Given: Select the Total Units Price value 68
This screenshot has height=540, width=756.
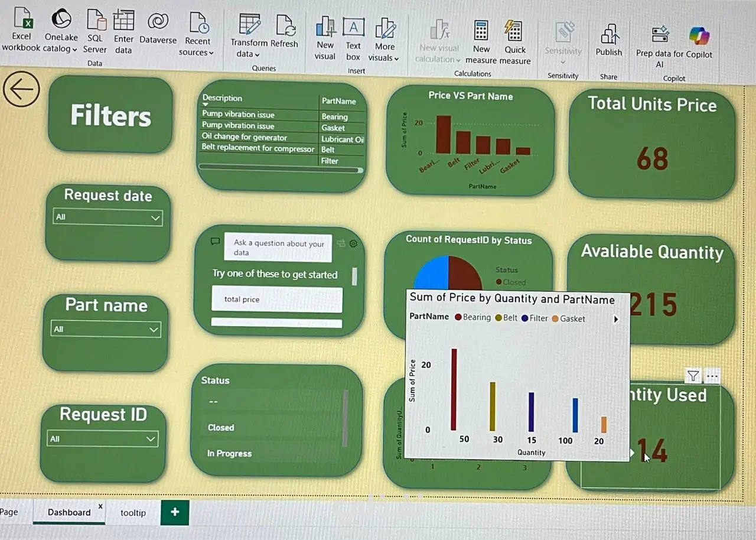Looking at the screenshot, I should tap(653, 158).
